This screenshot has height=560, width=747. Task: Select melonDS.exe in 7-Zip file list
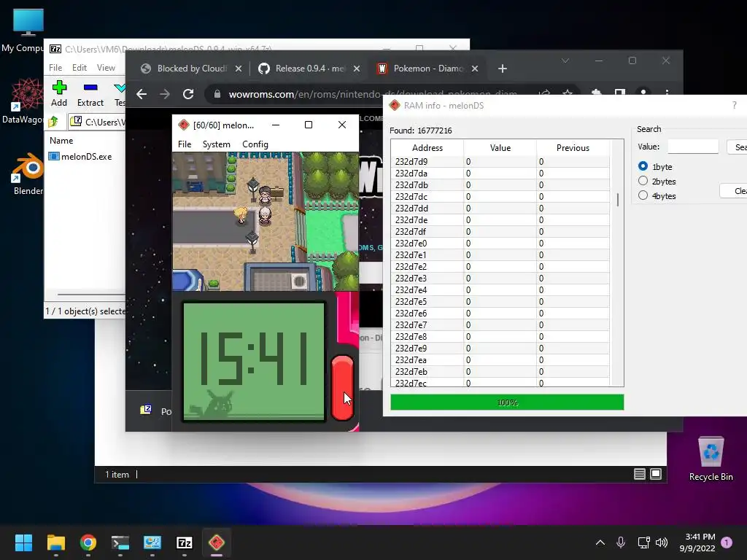80,156
